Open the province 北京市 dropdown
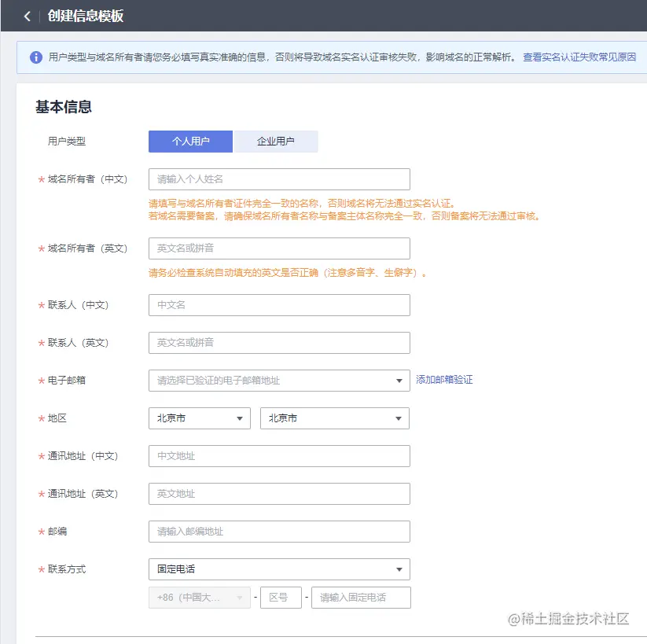 200,418
